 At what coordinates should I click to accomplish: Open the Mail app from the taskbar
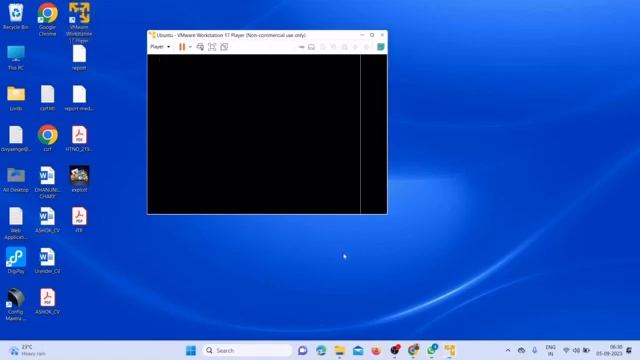(x=358, y=350)
